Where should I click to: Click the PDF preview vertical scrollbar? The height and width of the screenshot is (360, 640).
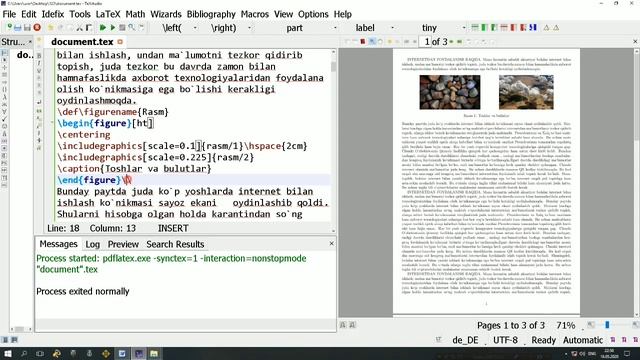pos(636,182)
